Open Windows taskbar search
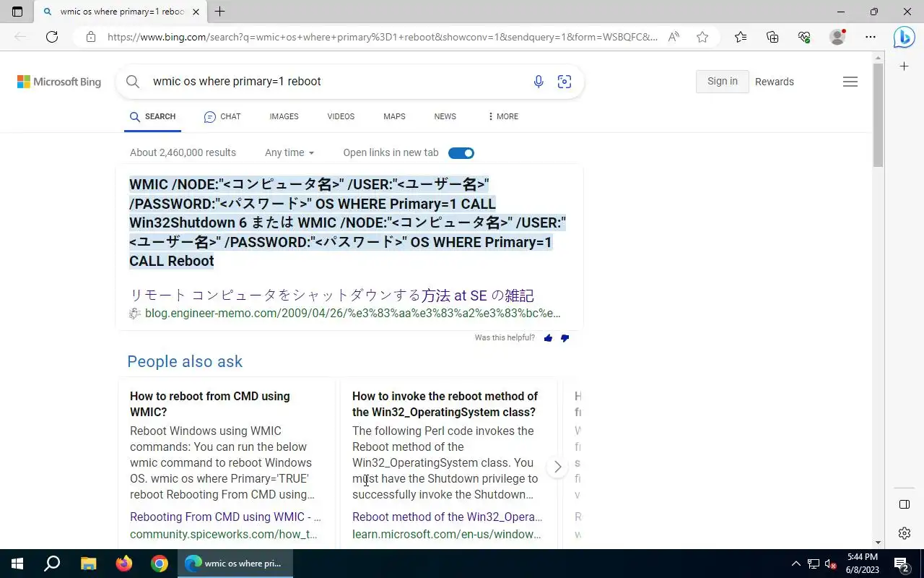924x578 pixels. [52, 564]
